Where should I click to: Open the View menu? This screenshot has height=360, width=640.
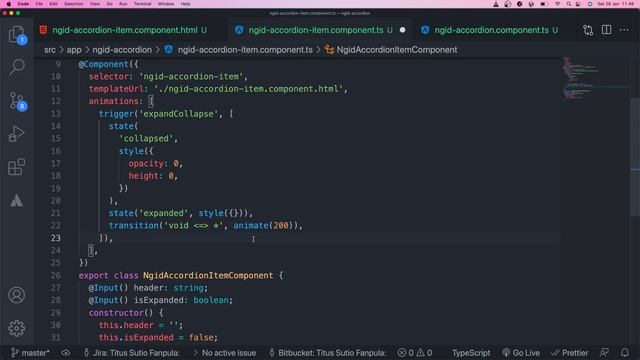(95, 4)
